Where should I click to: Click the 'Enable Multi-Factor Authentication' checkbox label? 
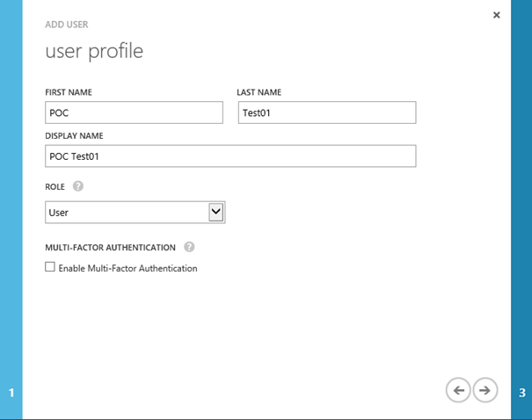[x=128, y=268]
